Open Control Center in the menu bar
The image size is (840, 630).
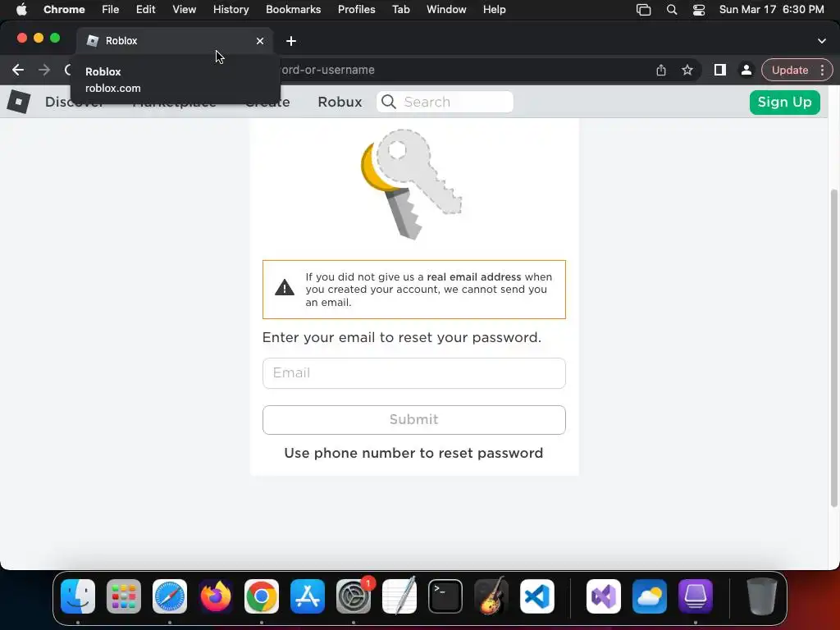coord(699,10)
